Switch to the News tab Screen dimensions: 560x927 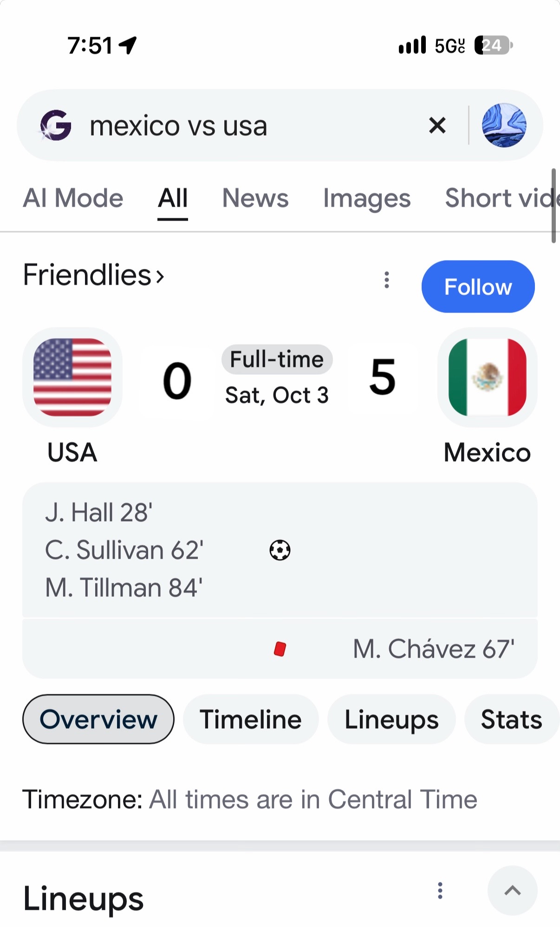pyautogui.click(x=255, y=198)
